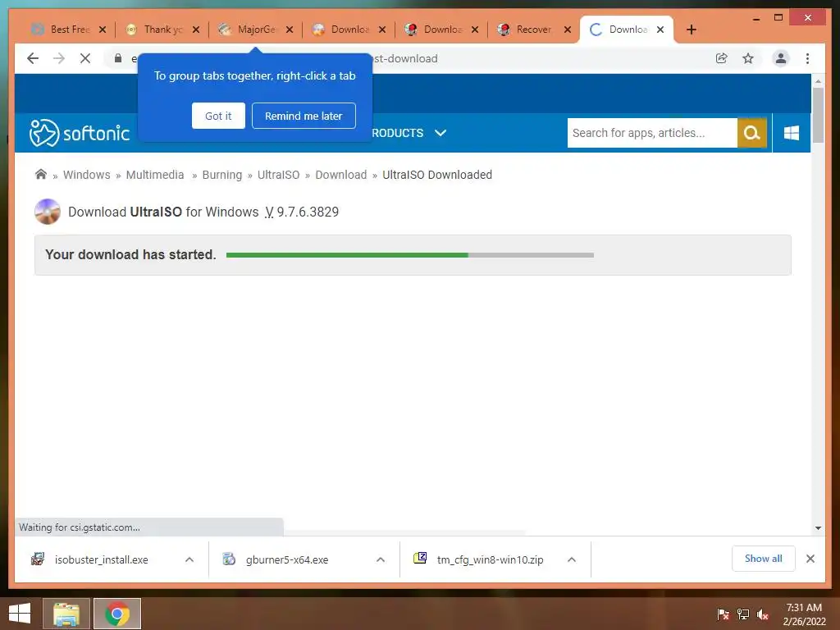Expand tm_cfg_win8-win10.zip download options
Image resolution: width=840 pixels, height=630 pixels.
point(572,559)
